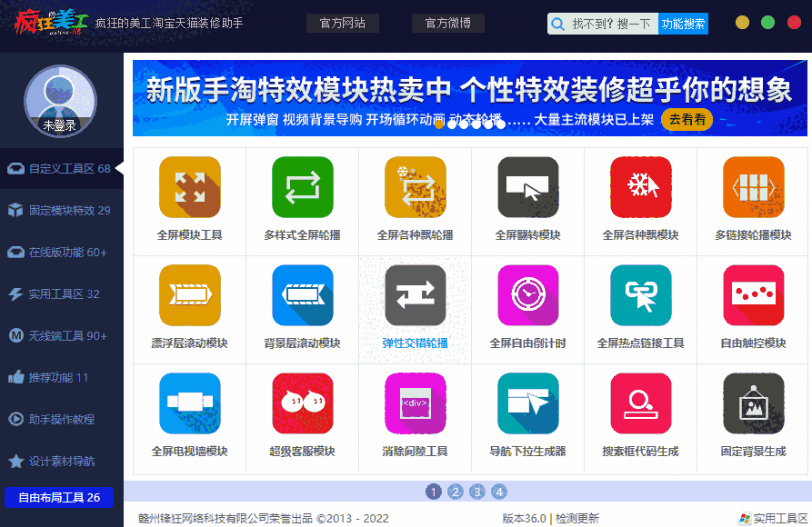This screenshot has height=527, width=812.
Task: Click the 赣州锋狂网络科技有限公司荣誉出品 copyright text
Action: [226, 518]
